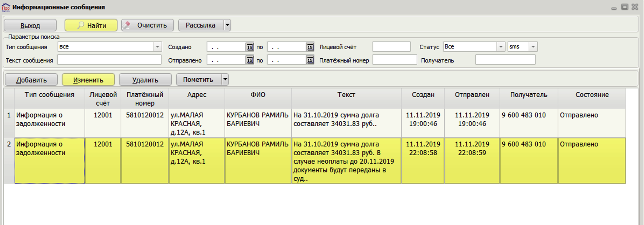Open calendar for Создано end date

(310, 47)
